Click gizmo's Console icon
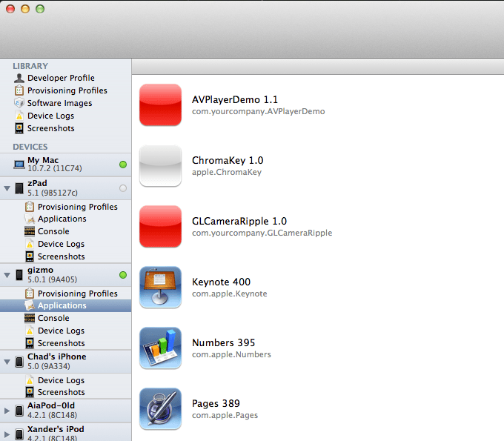 click(30, 318)
